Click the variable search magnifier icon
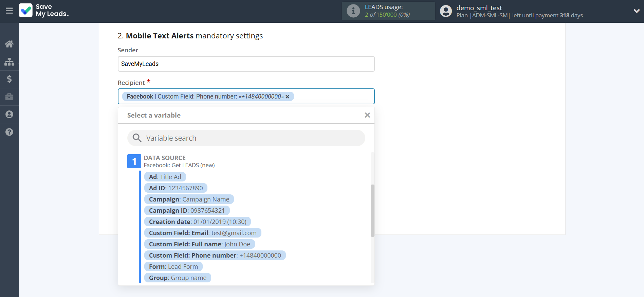Viewport: 644px width, 297px height. pyautogui.click(x=137, y=138)
